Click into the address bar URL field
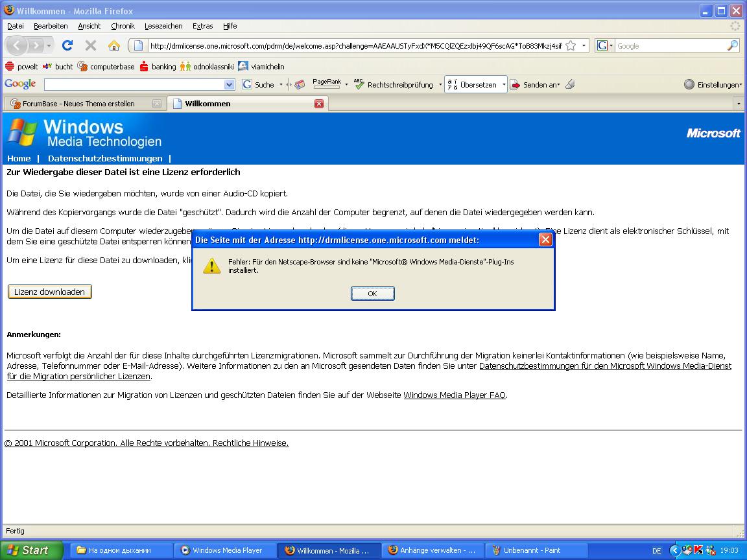Image resolution: width=747 pixels, height=560 pixels. [355, 46]
